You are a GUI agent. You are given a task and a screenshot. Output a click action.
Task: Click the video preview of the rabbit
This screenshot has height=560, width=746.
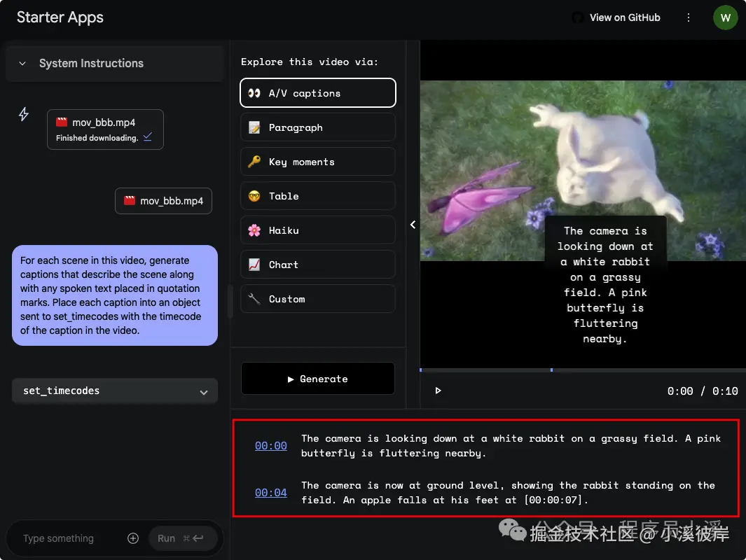click(x=583, y=170)
